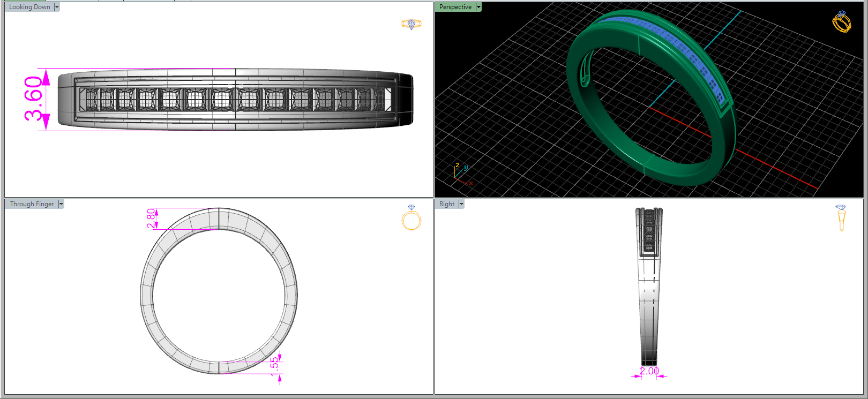Screen dimensions: 868x399
Task: Select the 2.00 base width dimension
Action: (x=649, y=371)
